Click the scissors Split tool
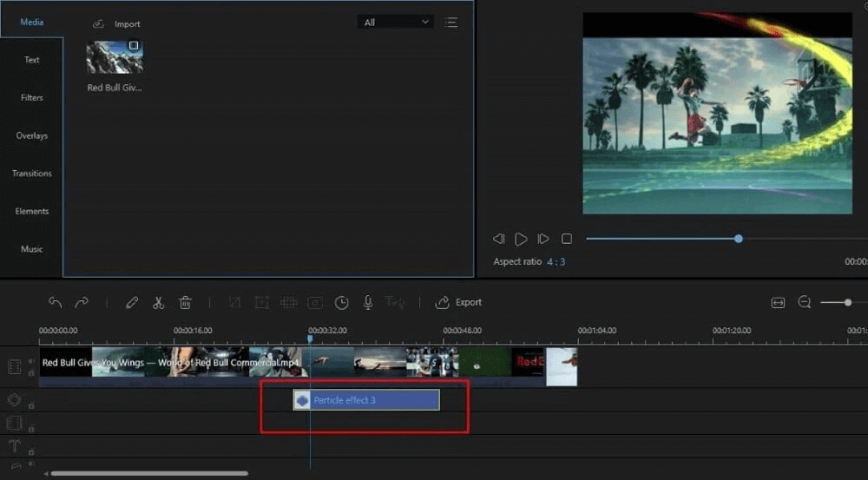Viewport: 868px width, 480px height. (158, 302)
